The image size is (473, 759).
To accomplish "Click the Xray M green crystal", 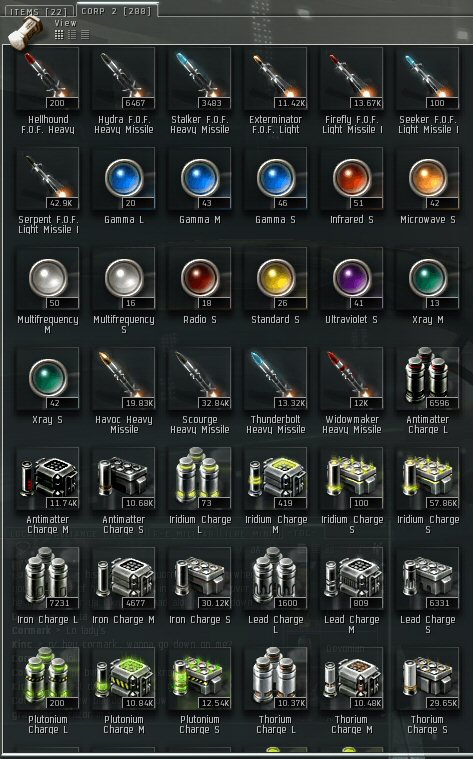I will [x=428, y=279].
